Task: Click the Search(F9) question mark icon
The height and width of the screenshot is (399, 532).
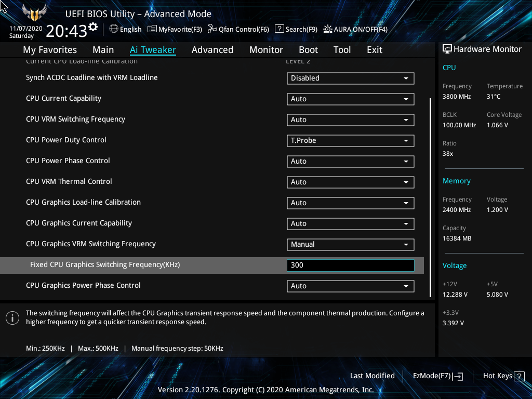Action: [279, 29]
